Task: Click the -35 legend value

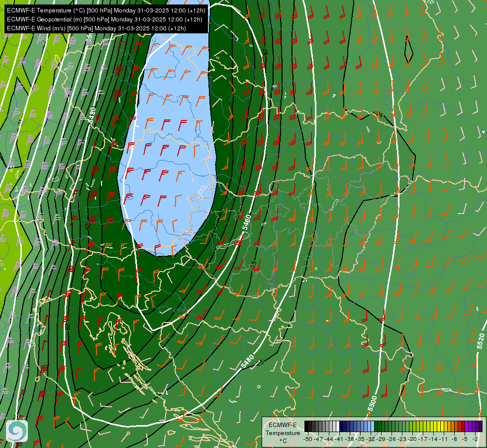Action: [x=360, y=439]
